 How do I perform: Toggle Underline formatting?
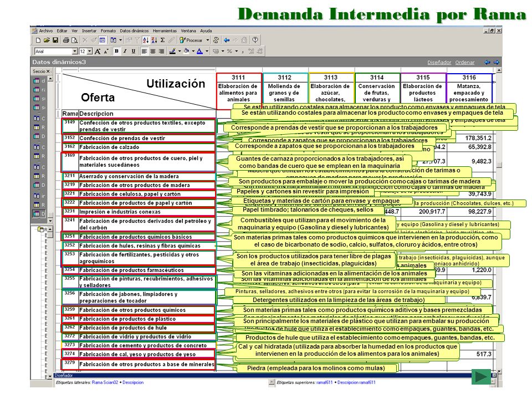134,51
